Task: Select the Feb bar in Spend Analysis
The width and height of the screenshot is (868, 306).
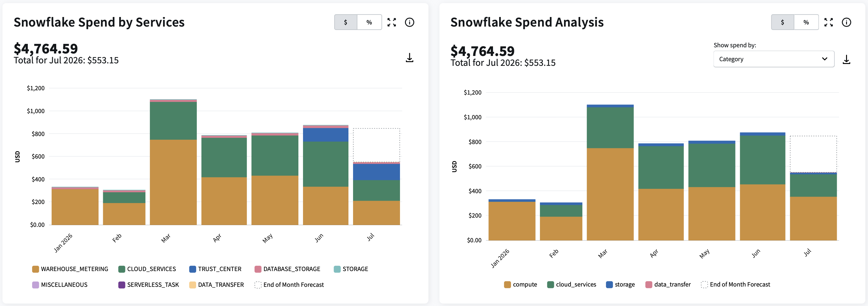Action: click(561, 221)
